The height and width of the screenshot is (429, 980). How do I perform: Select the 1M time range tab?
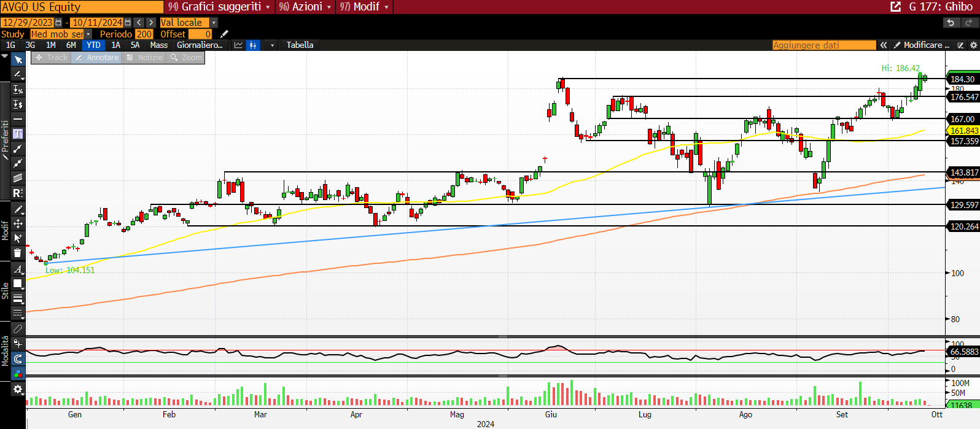click(x=51, y=45)
